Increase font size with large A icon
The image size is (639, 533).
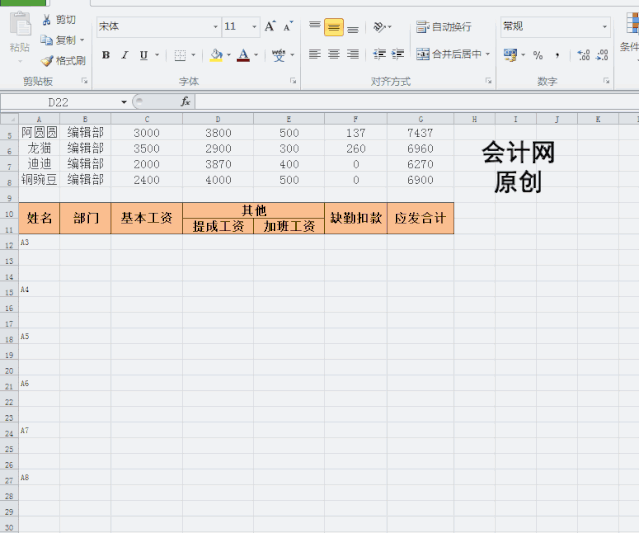click(x=270, y=26)
